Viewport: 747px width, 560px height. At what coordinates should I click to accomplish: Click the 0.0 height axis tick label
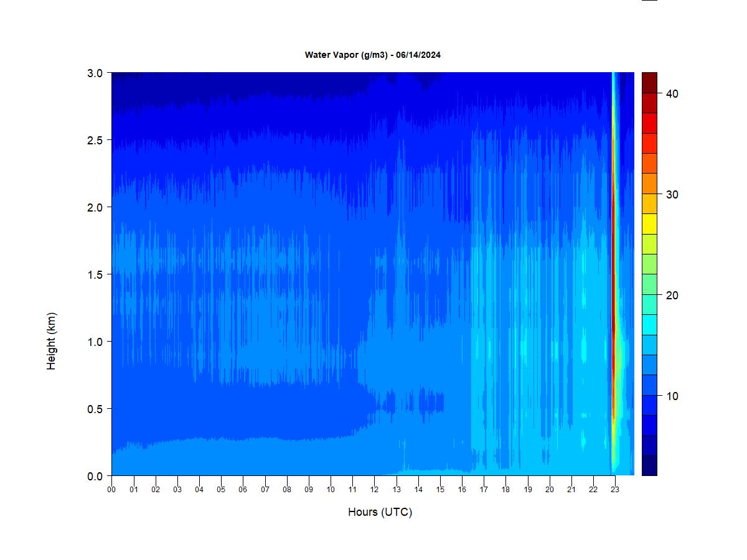coord(95,476)
